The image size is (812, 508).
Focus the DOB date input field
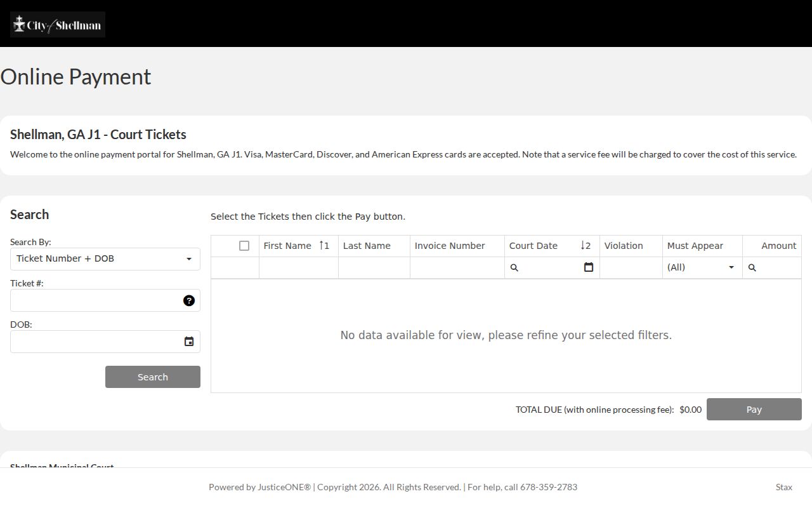point(96,342)
